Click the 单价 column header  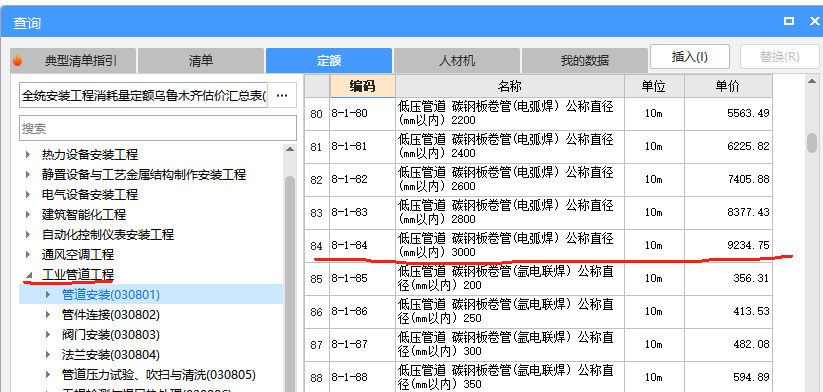[728, 86]
